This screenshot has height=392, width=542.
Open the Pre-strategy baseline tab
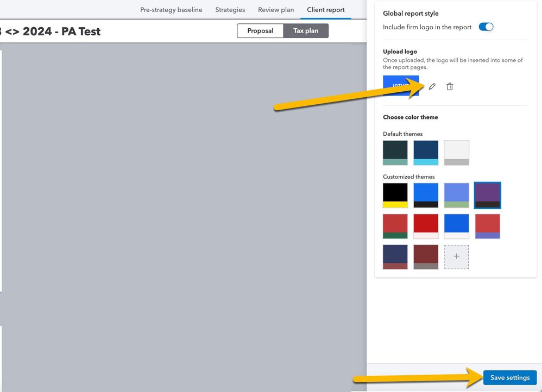coord(171,10)
